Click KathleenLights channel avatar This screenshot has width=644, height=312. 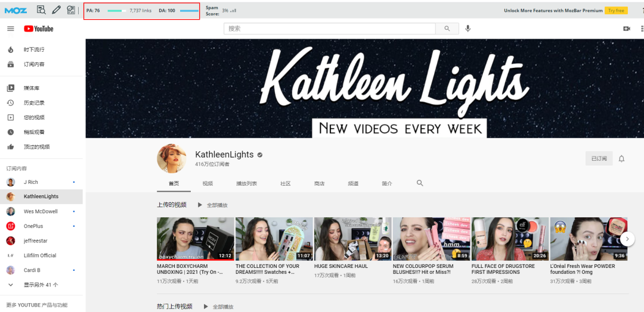[172, 158]
